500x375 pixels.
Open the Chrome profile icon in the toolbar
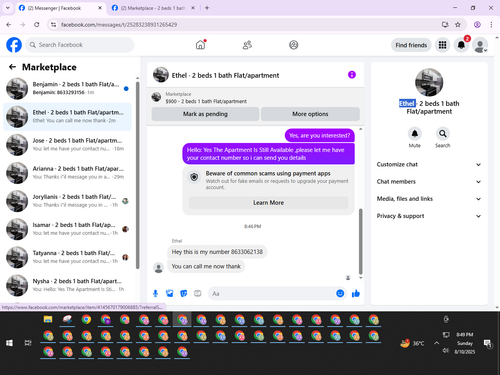click(x=477, y=24)
